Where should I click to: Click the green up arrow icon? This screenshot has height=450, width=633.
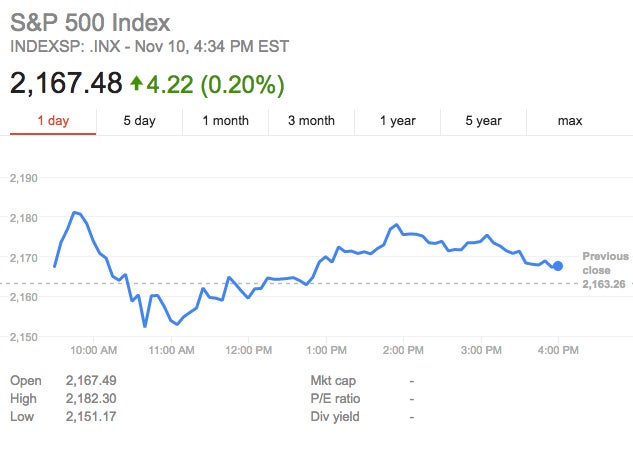pyautogui.click(x=137, y=82)
